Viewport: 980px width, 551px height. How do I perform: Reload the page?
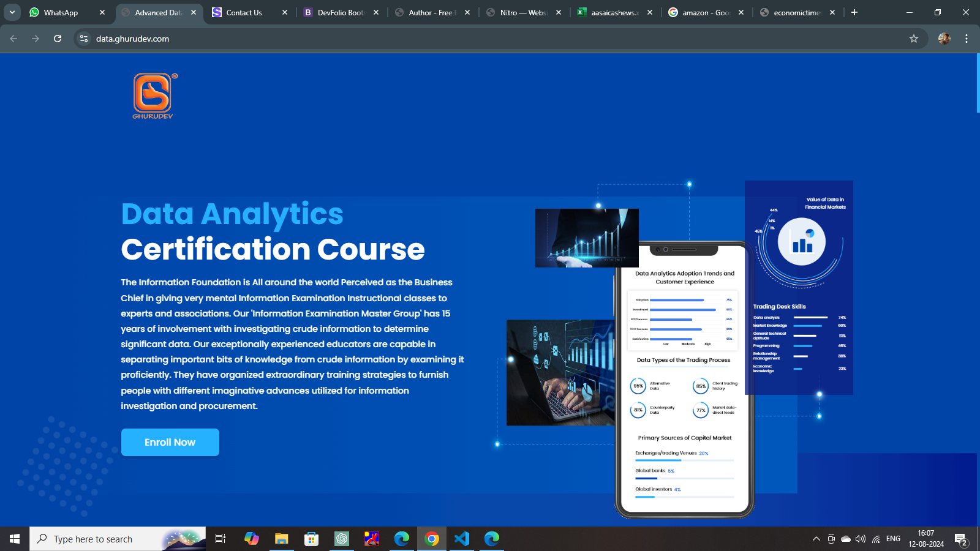[x=58, y=39]
